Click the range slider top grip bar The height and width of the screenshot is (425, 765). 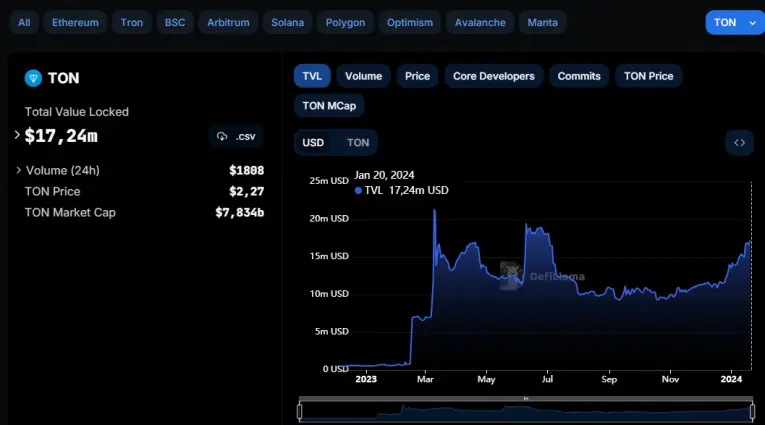[x=526, y=399]
